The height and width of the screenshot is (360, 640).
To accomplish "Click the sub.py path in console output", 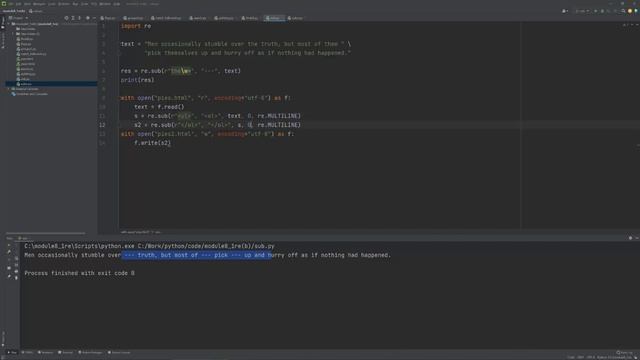I will coord(206,246).
